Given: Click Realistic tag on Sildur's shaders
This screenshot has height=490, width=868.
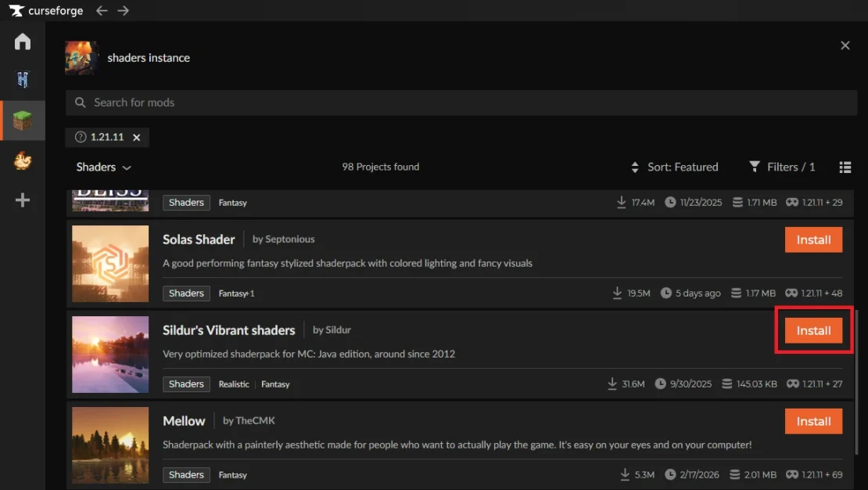Looking at the screenshot, I should point(234,384).
